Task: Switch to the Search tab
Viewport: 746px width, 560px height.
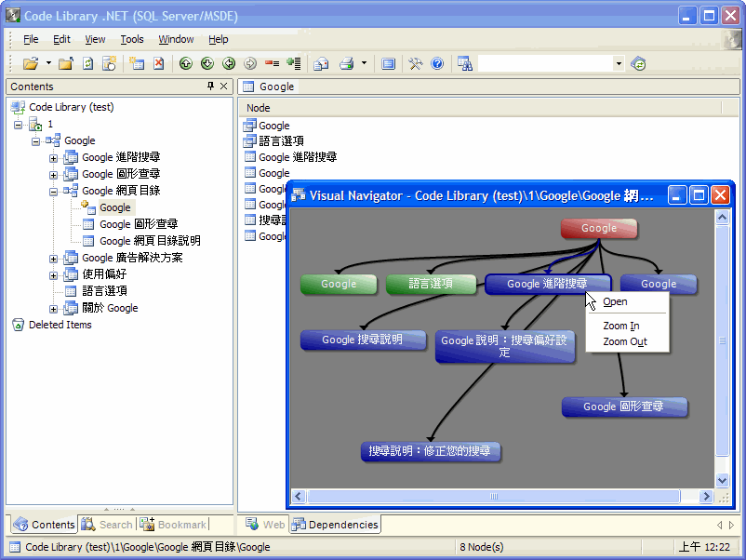Action: coord(107,525)
